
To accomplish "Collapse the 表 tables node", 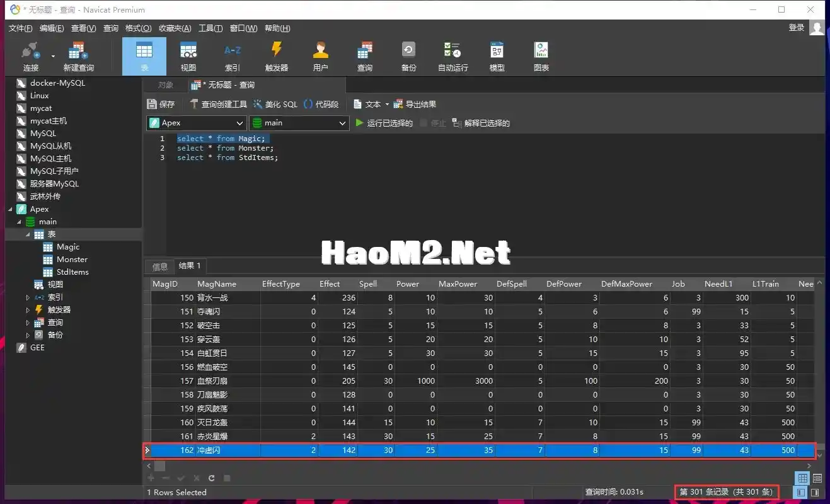I will 28,234.
